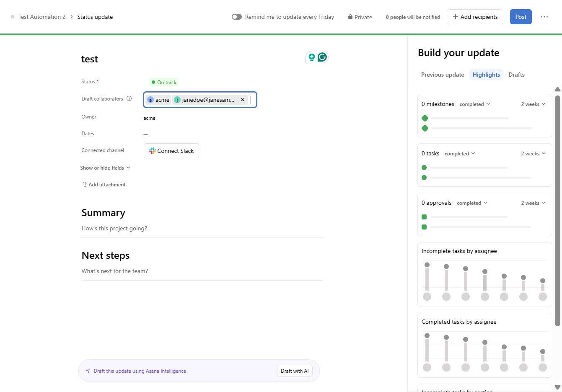This screenshot has width=562, height=392.
Task: Click the lock icon beside Private
Action: pos(350,17)
